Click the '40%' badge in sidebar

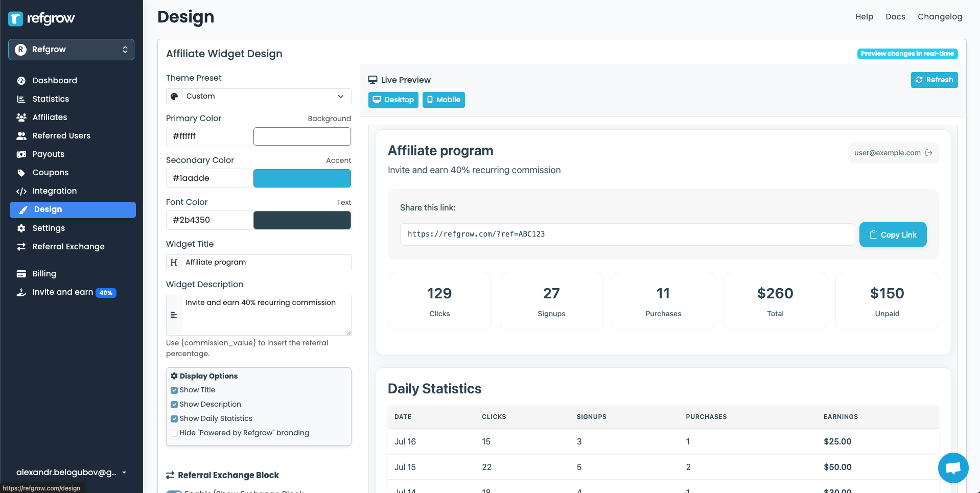click(x=106, y=293)
